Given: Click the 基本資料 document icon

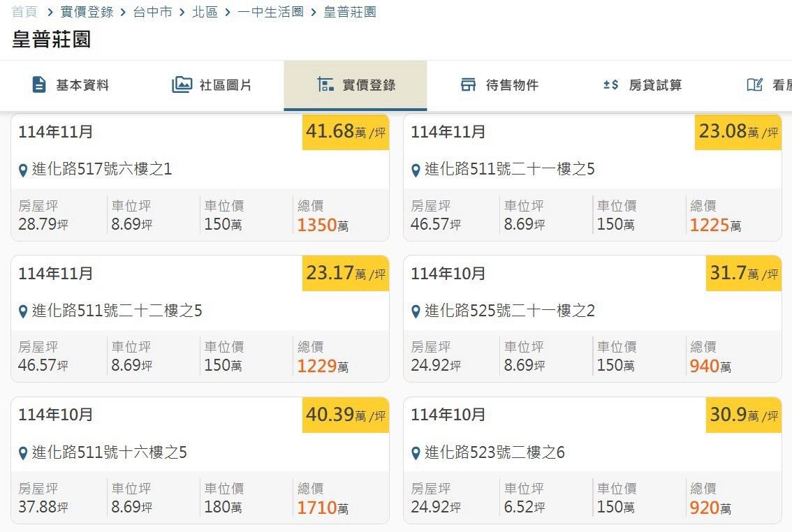Looking at the screenshot, I should pyautogui.click(x=39, y=85).
